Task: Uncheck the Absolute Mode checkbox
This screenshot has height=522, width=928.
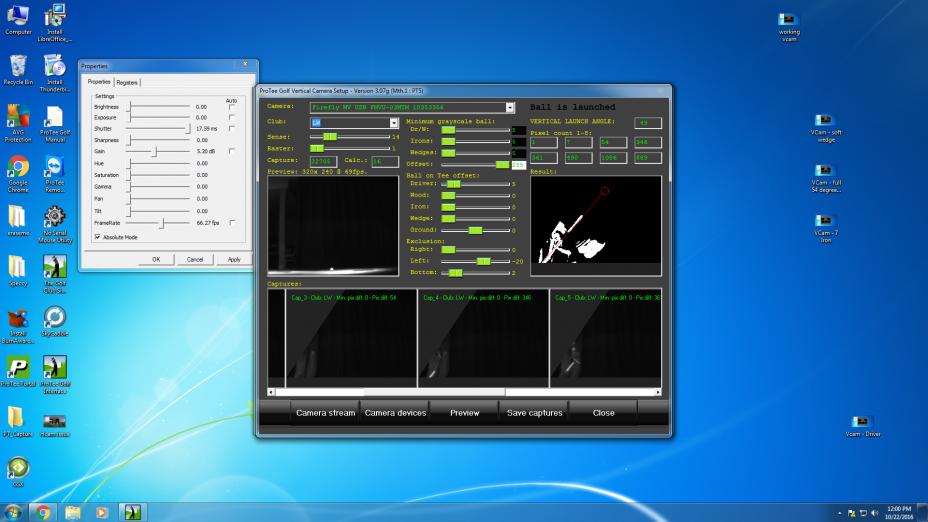Action: tap(98, 237)
